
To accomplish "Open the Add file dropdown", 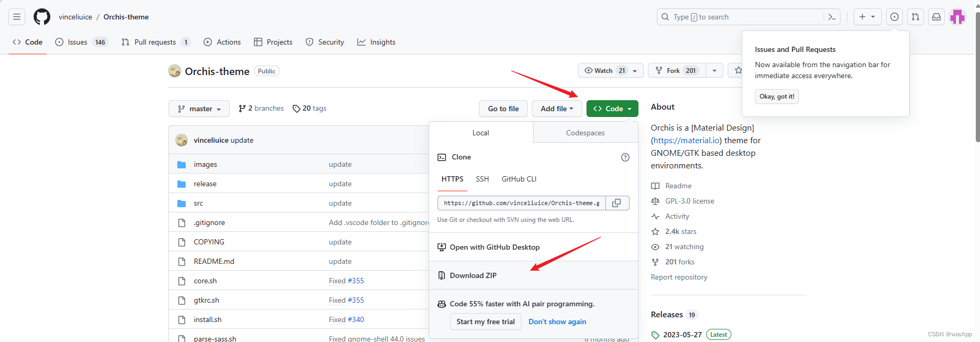I will point(557,109).
